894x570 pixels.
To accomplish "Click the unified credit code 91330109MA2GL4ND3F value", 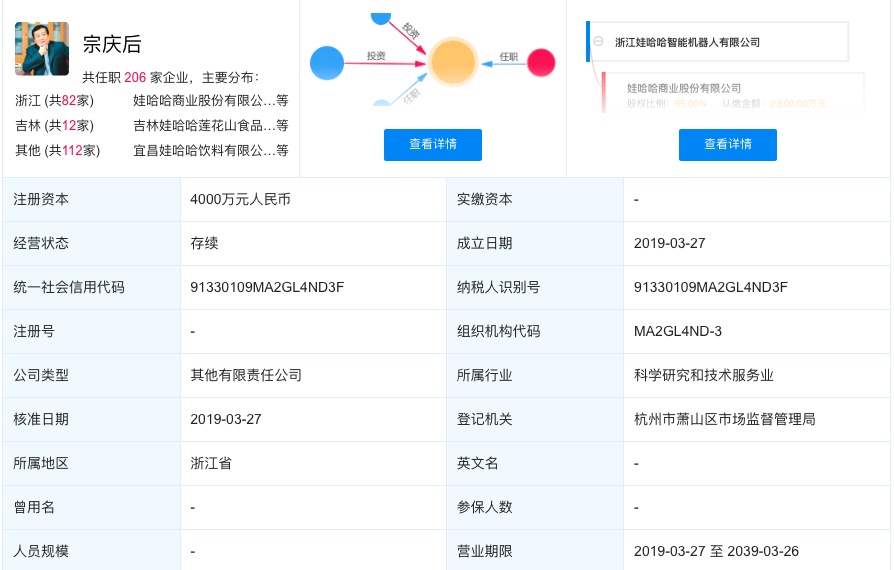I will (x=267, y=287).
